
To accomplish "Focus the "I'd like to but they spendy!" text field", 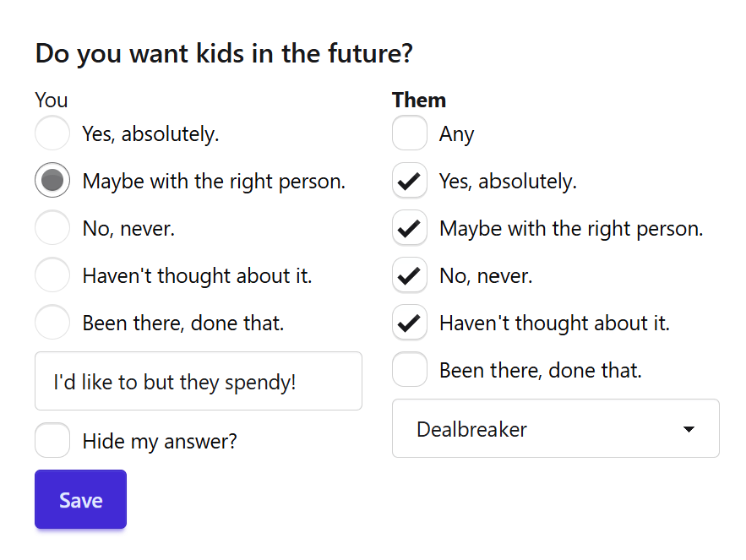I will click(x=199, y=381).
